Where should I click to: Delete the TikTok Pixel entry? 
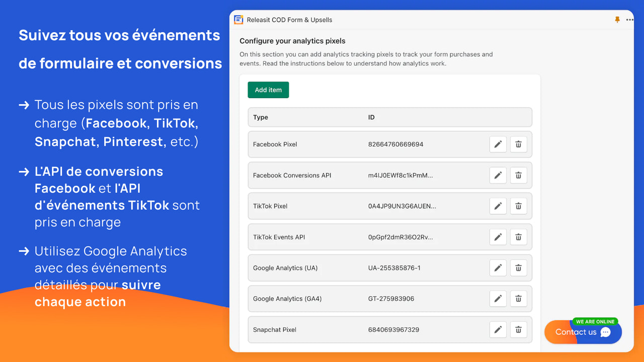[x=518, y=206]
